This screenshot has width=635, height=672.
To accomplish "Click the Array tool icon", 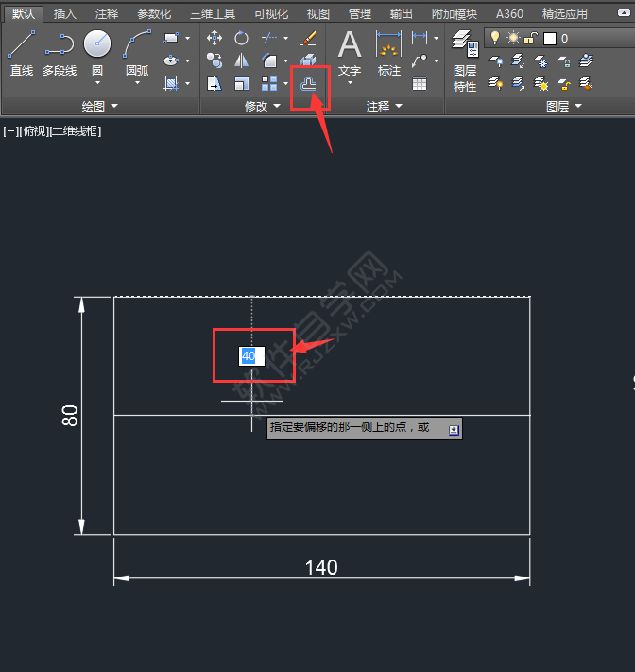I will pos(269,83).
